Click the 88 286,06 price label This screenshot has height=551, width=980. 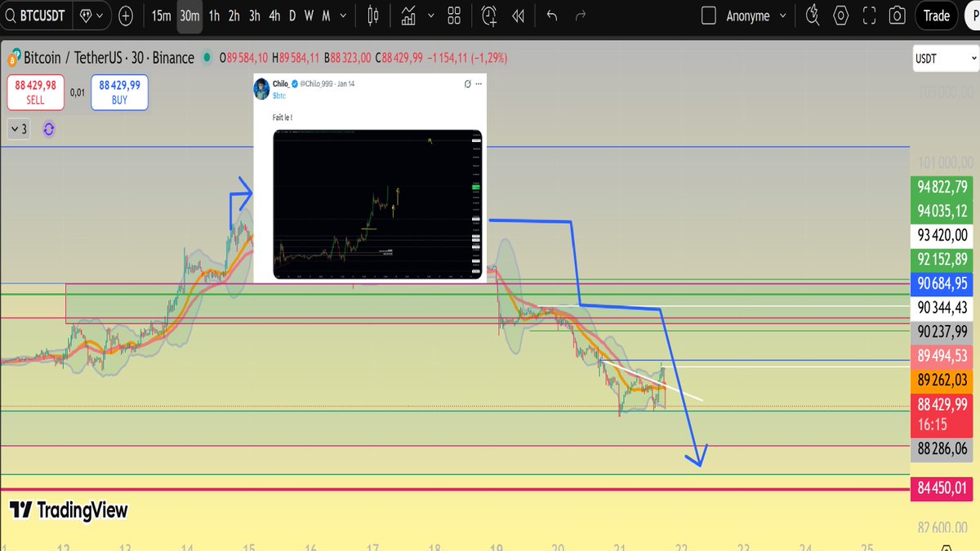(942, 448)
